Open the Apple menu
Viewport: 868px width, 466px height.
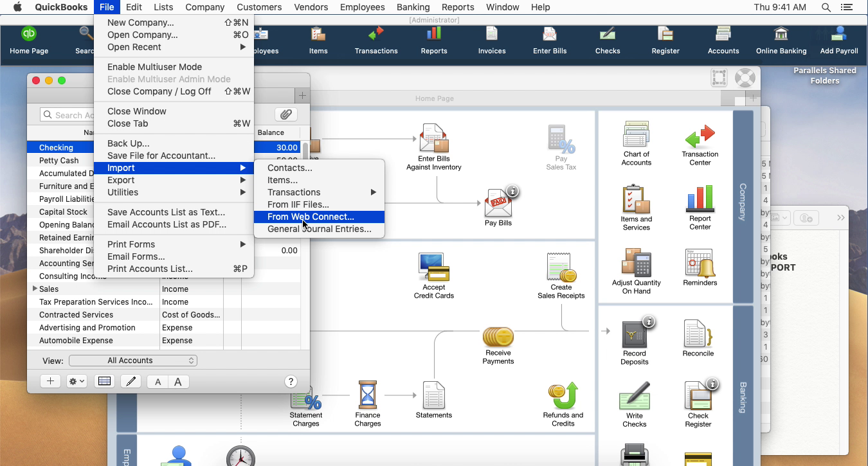17,7
